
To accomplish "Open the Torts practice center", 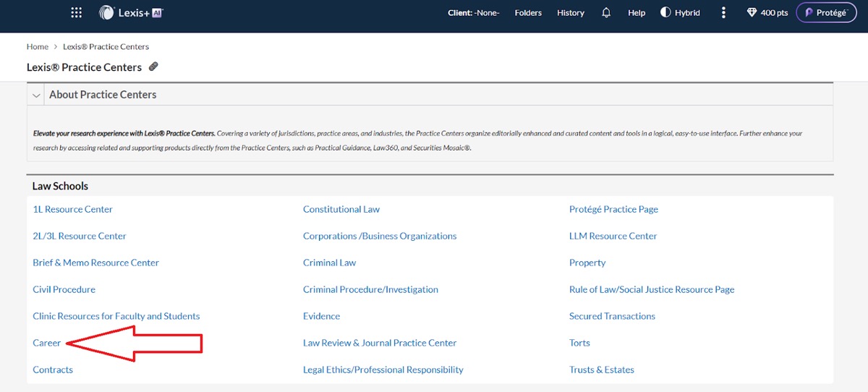I will 579,343.
